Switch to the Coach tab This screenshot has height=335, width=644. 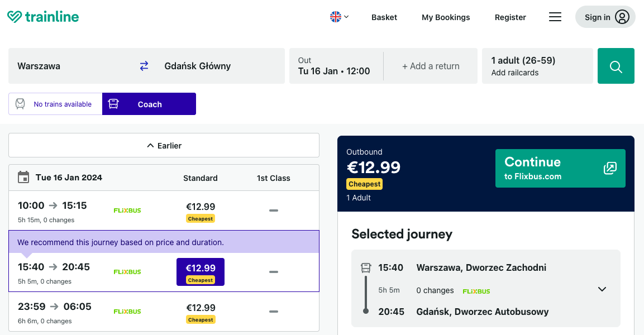point(149,104)
